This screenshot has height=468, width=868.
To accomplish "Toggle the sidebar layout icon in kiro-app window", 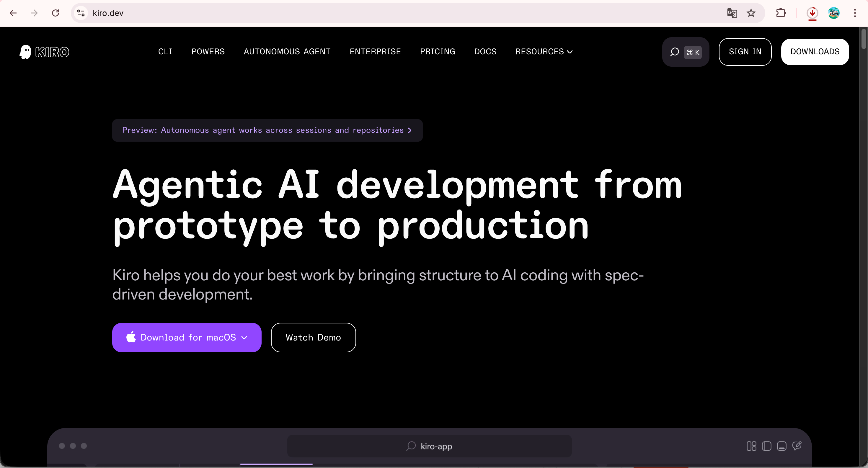I will coord(766,446).
